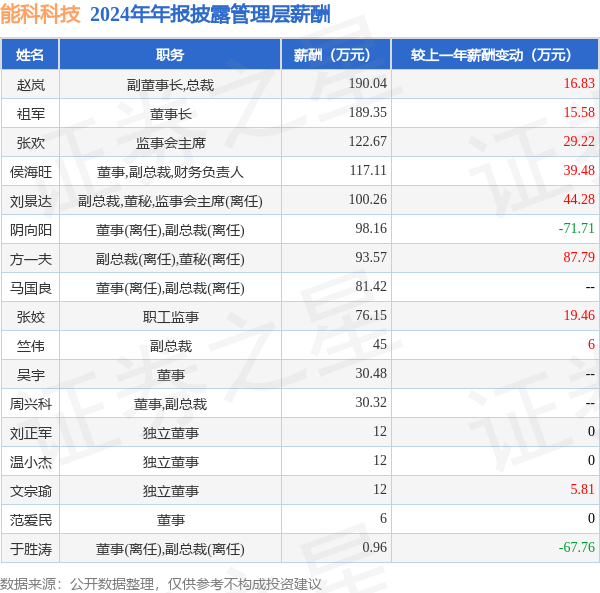Click salary value 30.48
The width and height of the screenshot is (600, 593).
pyautogui.click(x=371, y=373)
